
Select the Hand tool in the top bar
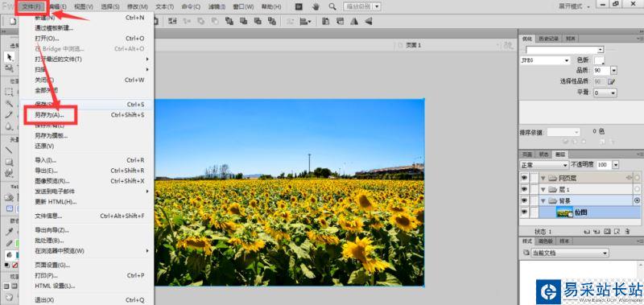[316, 6]
